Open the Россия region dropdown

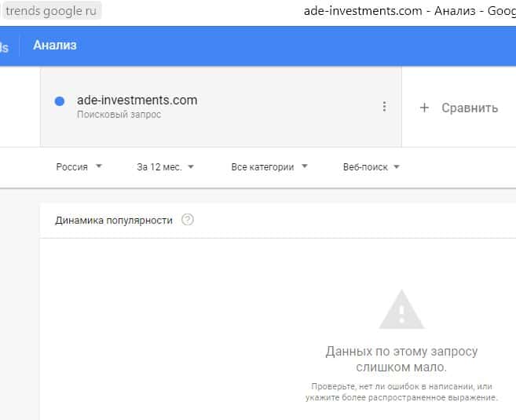click(x=79, y=166)
